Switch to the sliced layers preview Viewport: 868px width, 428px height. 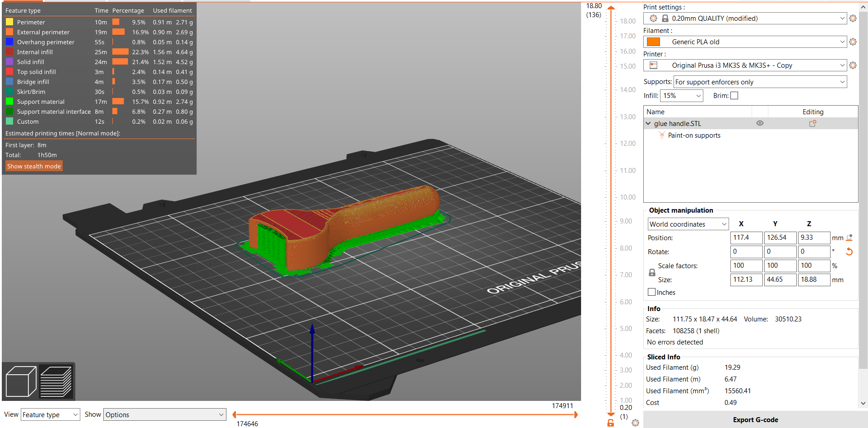pyautogui.click(x=56, y=381)
